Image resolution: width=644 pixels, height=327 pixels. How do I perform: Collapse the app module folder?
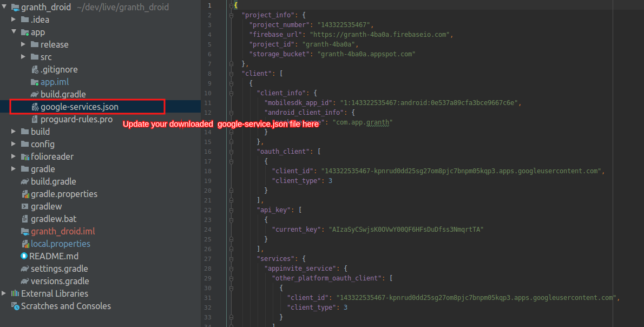(x=14, y=32)
